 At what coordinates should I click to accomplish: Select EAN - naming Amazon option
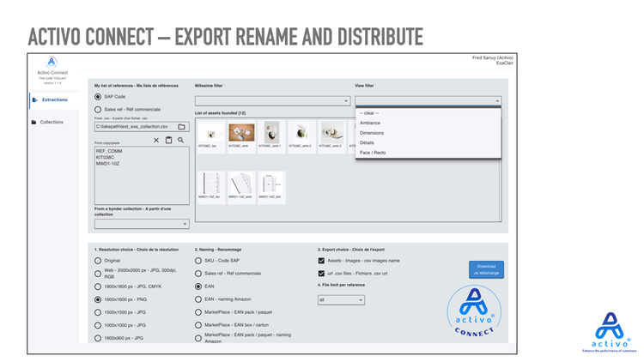tap(198, 299)
